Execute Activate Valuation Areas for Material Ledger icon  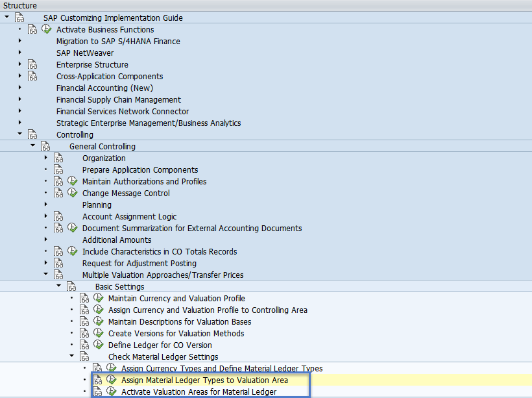pyautogui.click(x=112, y=392)
